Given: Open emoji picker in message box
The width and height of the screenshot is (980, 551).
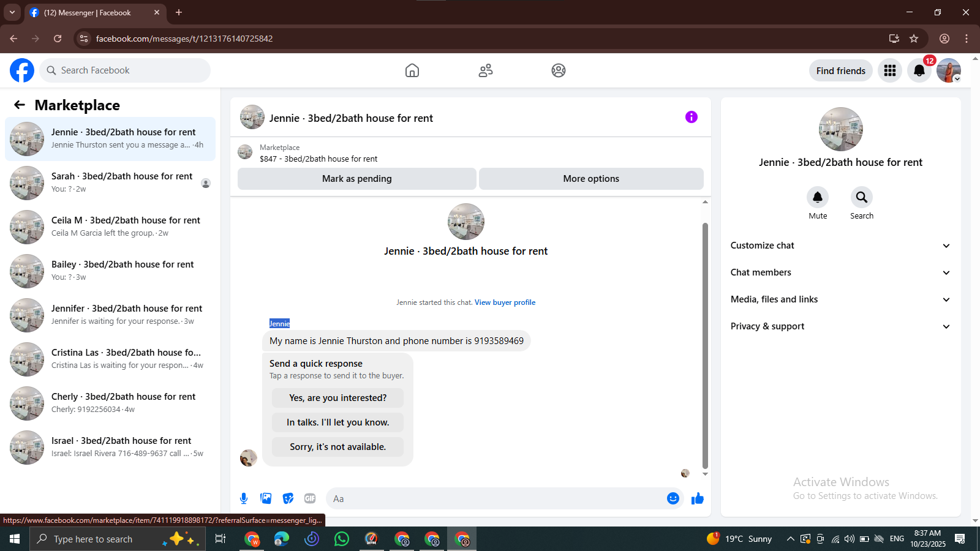Looking at the screenshot, I should tap(673, 498).
